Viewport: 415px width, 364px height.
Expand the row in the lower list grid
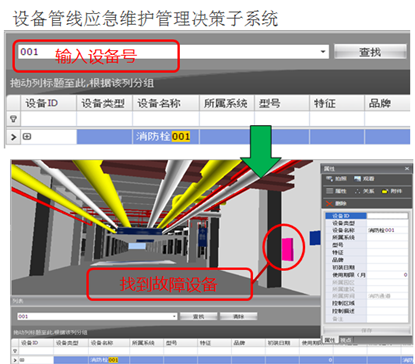[22, 360]
